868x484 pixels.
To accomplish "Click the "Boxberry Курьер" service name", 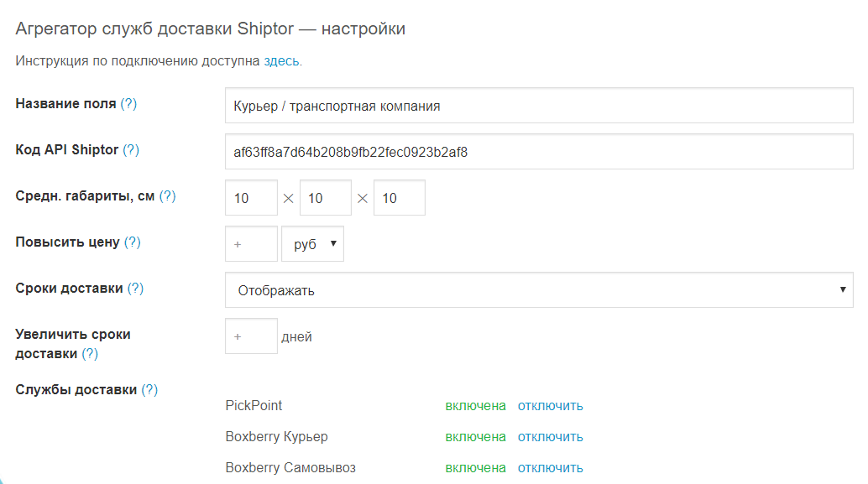I will tap(276, 437).
